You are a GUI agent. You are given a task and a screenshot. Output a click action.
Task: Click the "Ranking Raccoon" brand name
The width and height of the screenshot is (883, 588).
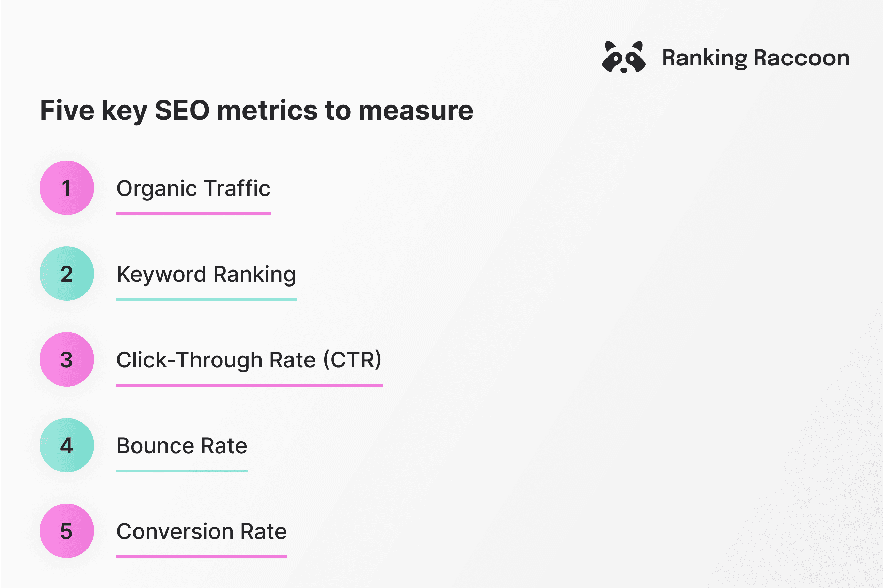click(755, 58)
